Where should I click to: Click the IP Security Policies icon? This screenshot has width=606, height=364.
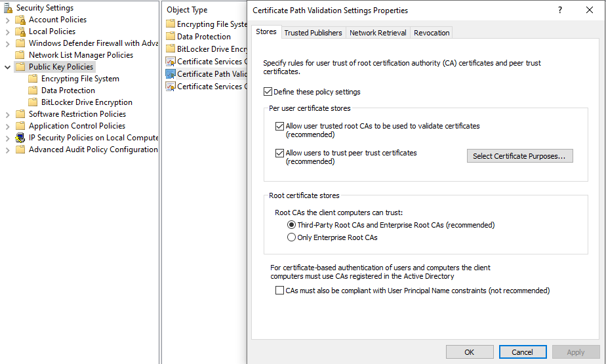pyautogui.click(x=20, y=138)
